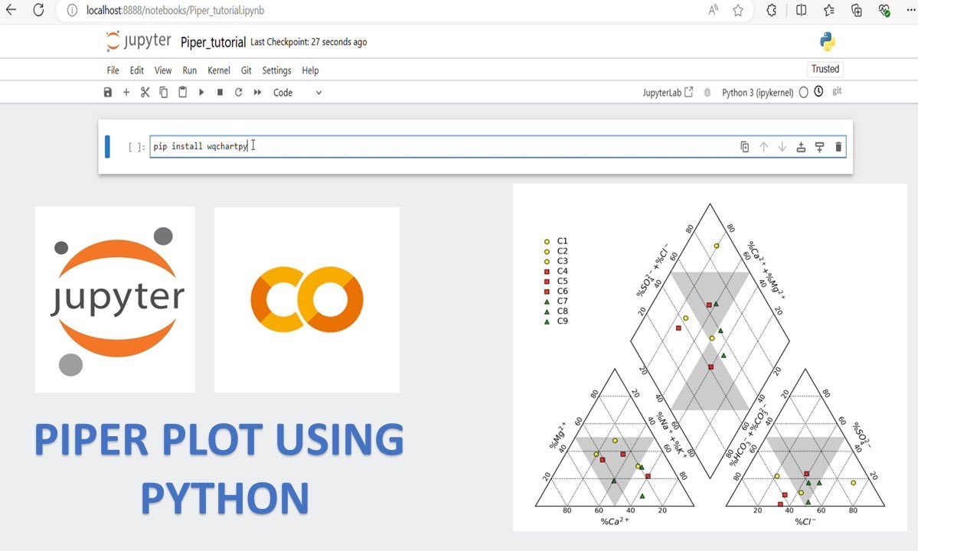Insert a cell above using the cell toolbar

[x=801, y=147]
